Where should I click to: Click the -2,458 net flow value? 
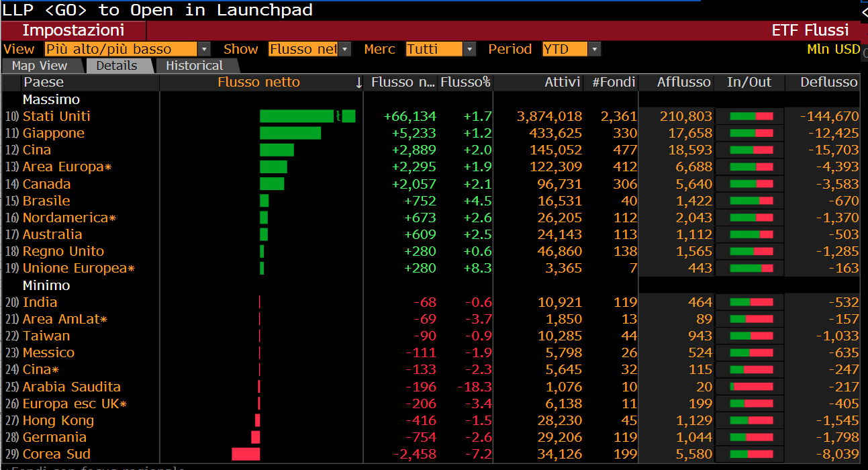(x=414, y=454)
